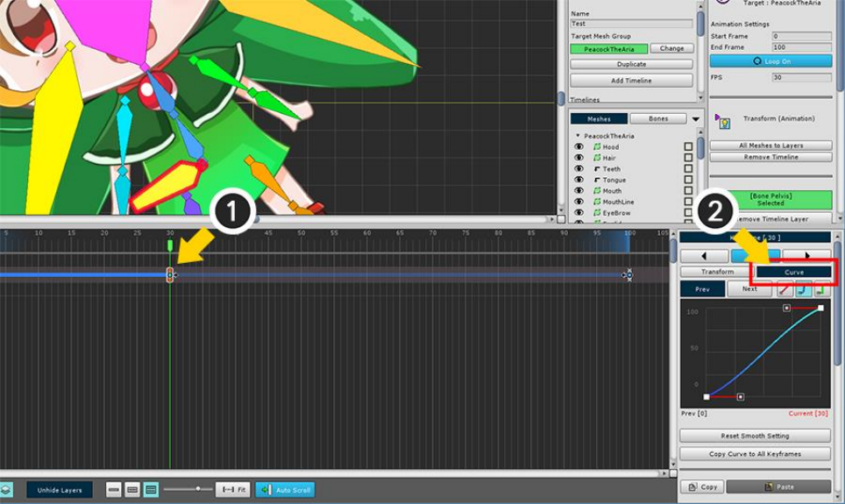Hide the Teeth mesh with eye icon

[x=579, y=168]
